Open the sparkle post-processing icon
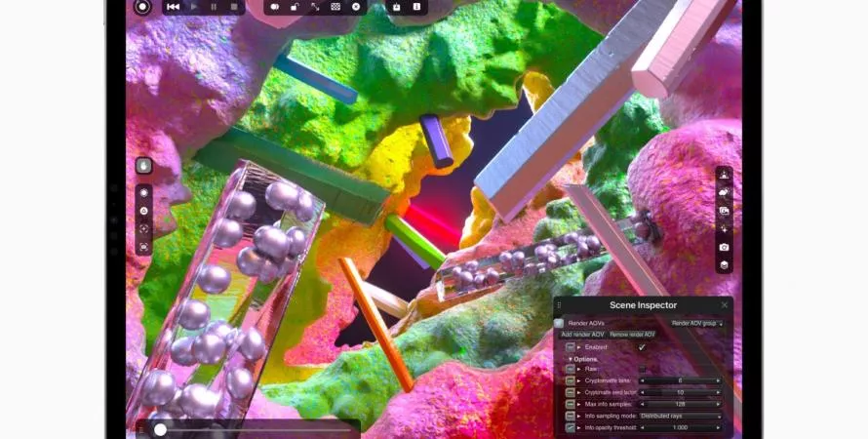Image resolution: width=868 pixels, height=439 pixels. click(x=724, y=228)
